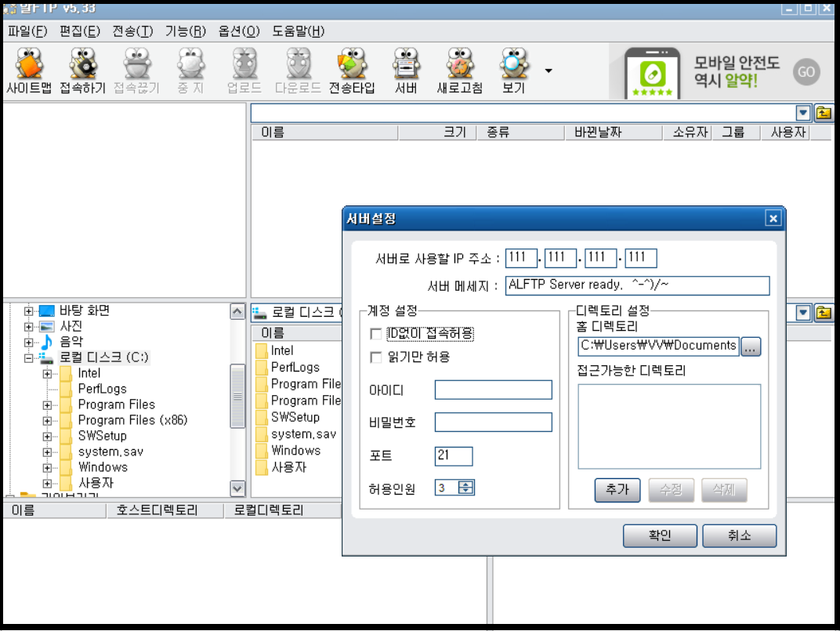
Task: Click the 아이디 input field
Action: click(493, 390)
